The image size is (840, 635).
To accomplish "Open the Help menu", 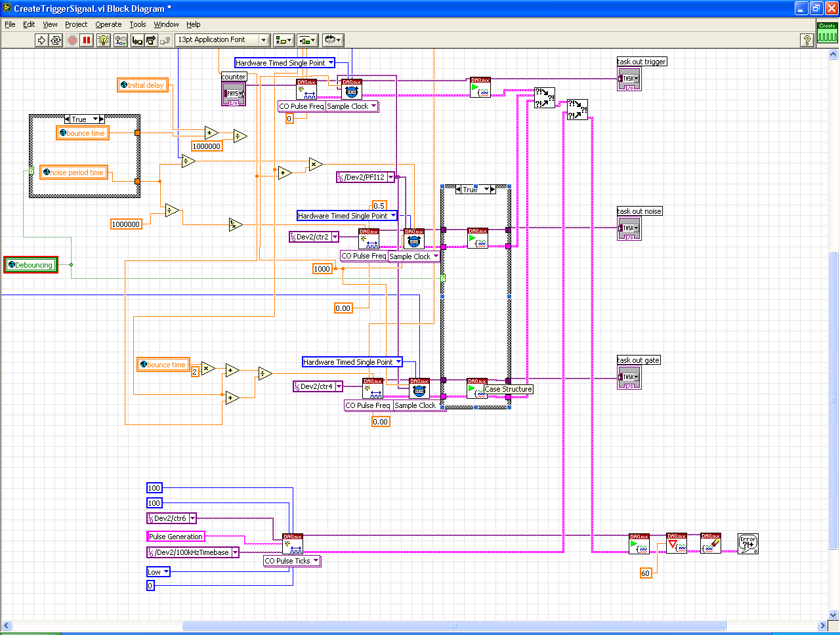I will click(193, 24).
